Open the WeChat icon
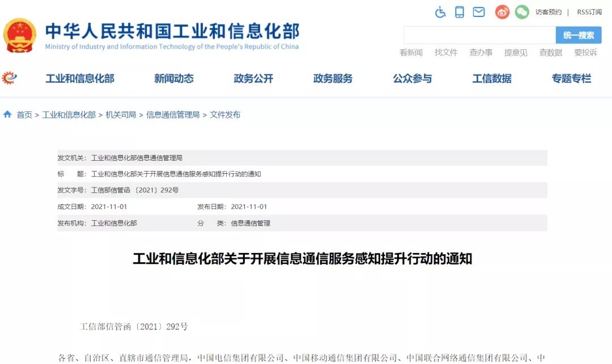 [522, 12]
